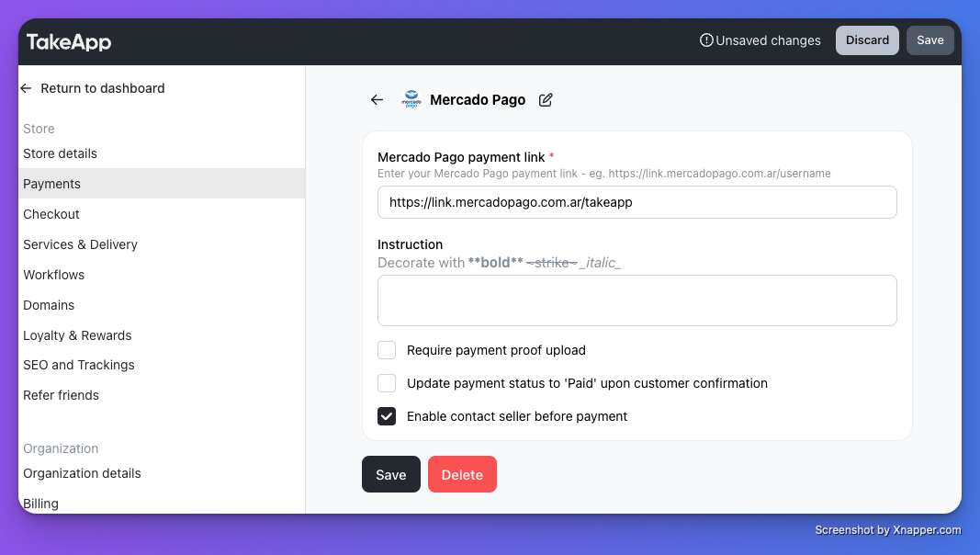Check Require payment proof upload

[387, 350]
